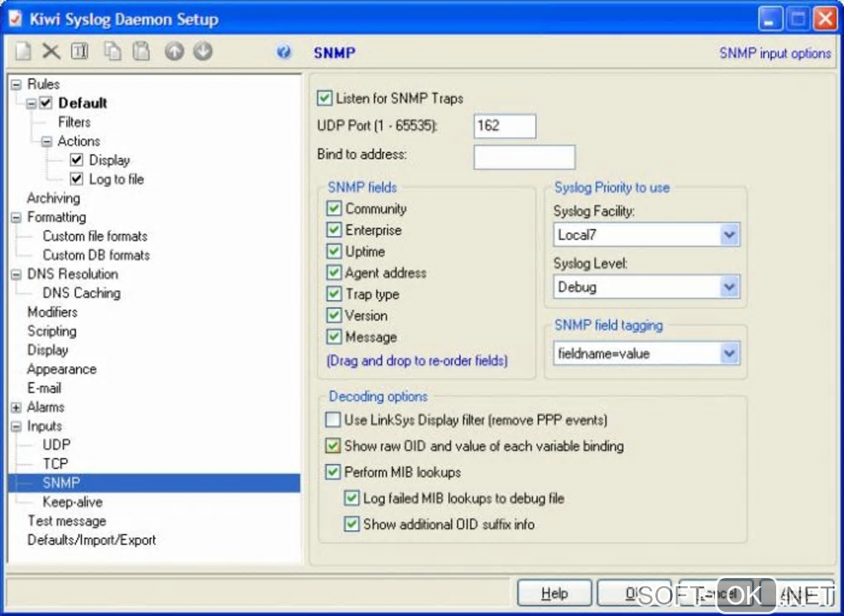Image resolution: width=844 pixels, height=616 pixels.
Task: Collapse the Default rule node
Action: pyautogui.click(x=31, y=103)
